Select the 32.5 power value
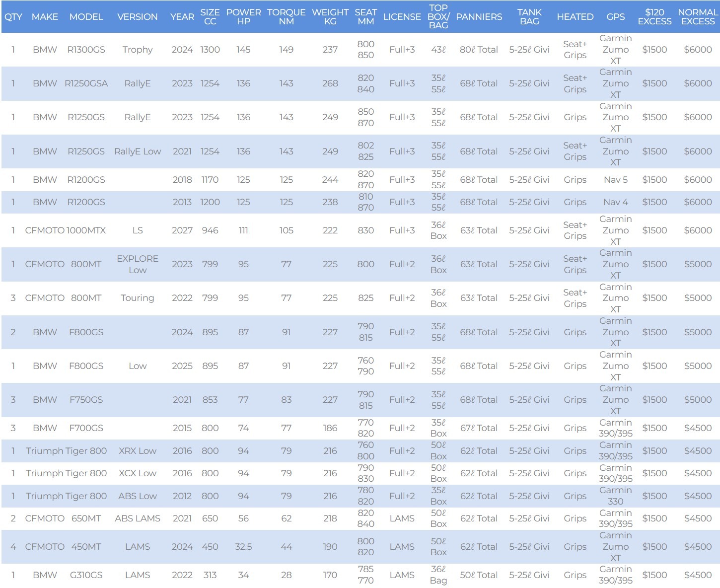Screen dimensions: 720x588 tap(243, 547)
